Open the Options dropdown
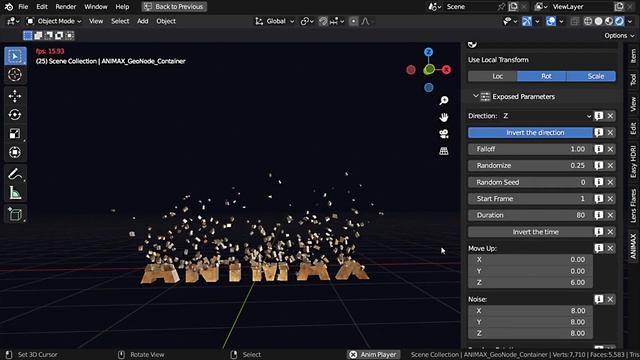This screenshot has height=360, width=640. (619, 36)
